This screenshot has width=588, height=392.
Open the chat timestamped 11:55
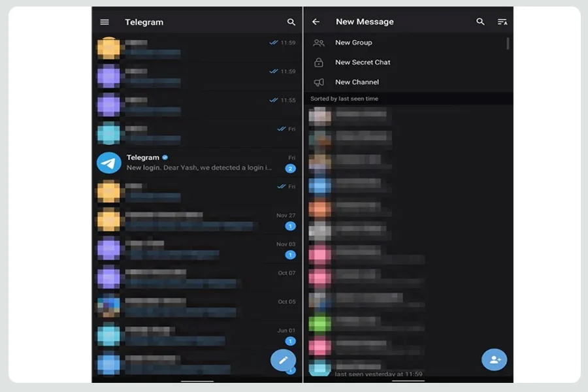click(x=197, y=105)
